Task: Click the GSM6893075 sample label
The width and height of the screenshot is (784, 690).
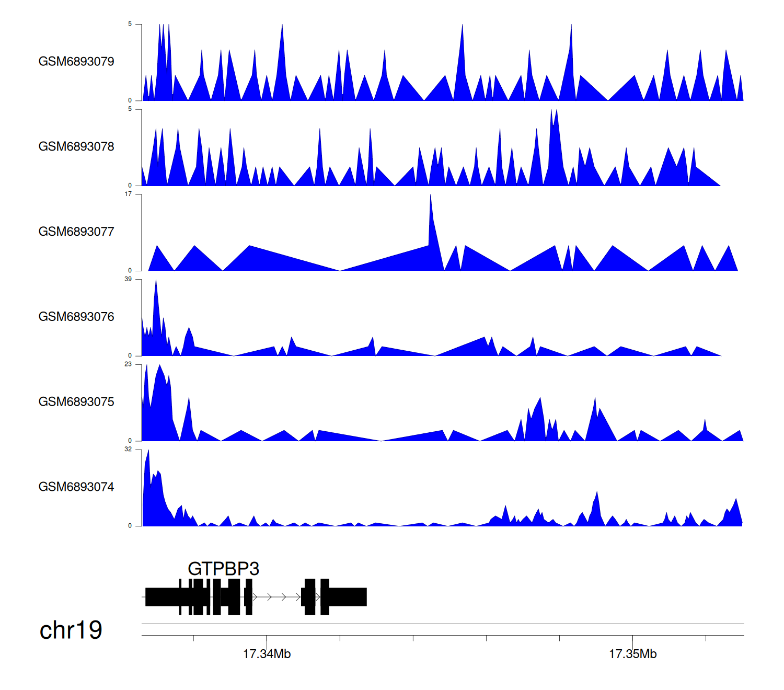Action: pos(76,402)
